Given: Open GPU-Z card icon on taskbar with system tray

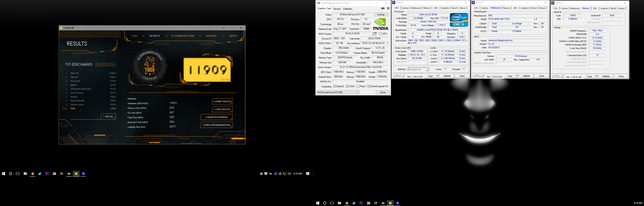Looking at the screenshot, I should [69, 174].
